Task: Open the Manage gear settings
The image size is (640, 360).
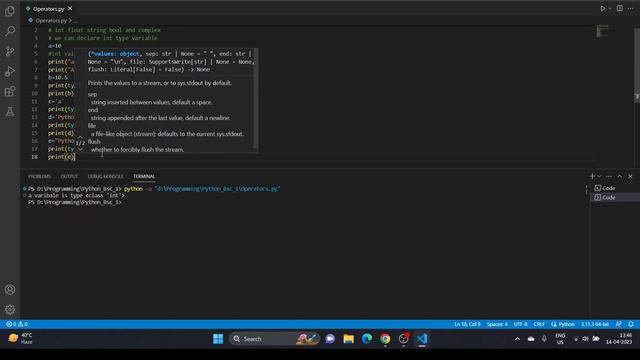Action: click(10, 309)
